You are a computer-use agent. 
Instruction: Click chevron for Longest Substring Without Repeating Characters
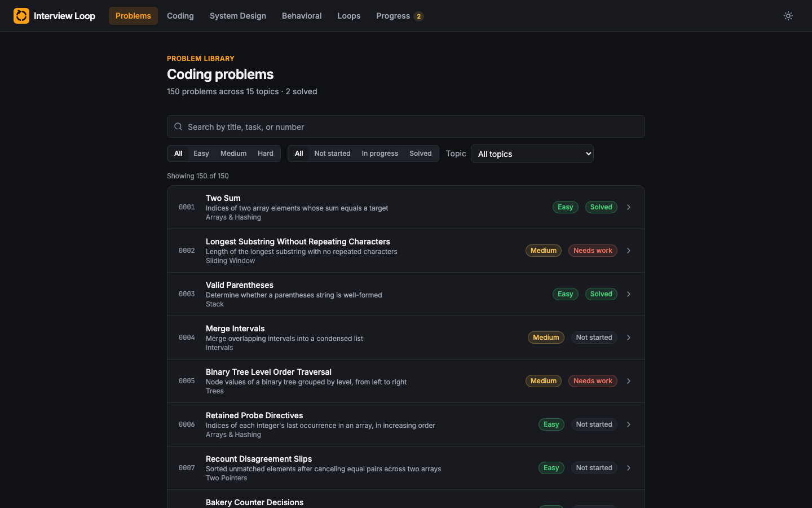(629, 251)
